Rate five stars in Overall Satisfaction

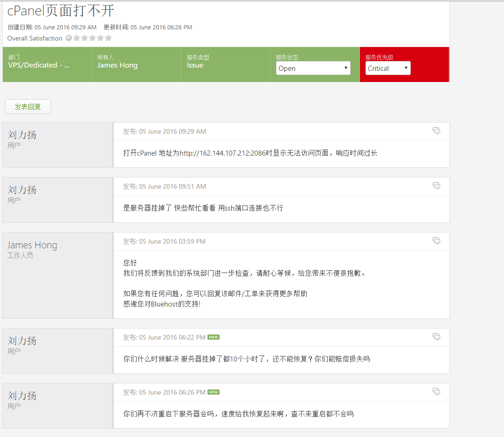108,38
